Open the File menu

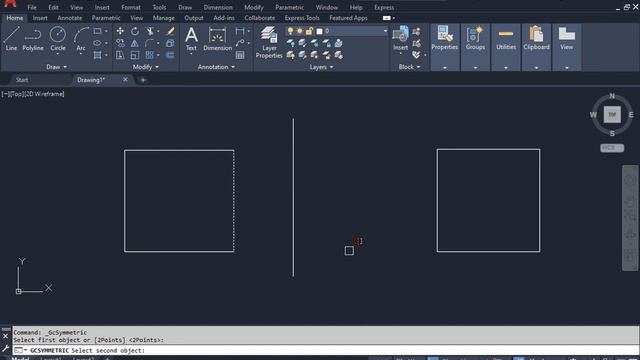32,7
